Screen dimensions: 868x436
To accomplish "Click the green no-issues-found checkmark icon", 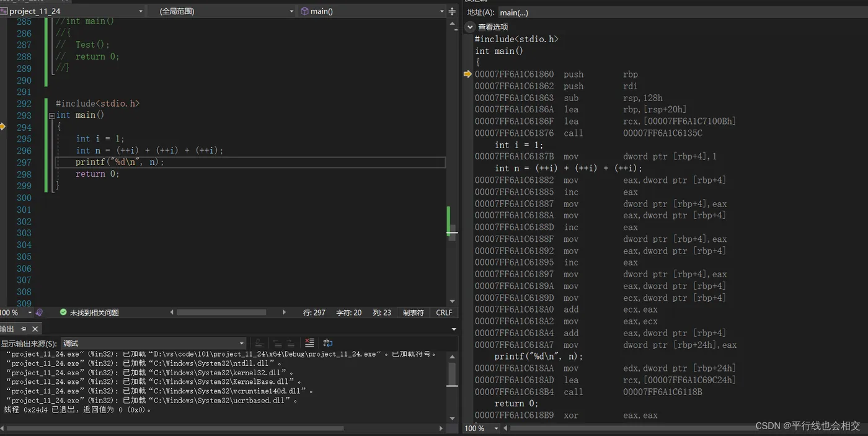I will [x=63, y=313].
